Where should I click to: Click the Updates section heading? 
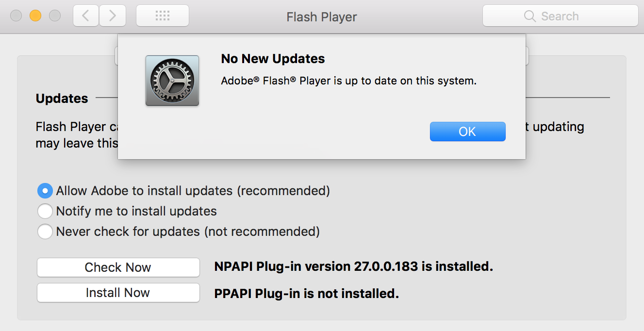[62, 99]
